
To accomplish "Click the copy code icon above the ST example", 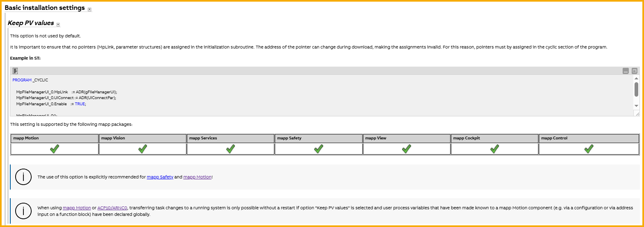I will (15, 71).
